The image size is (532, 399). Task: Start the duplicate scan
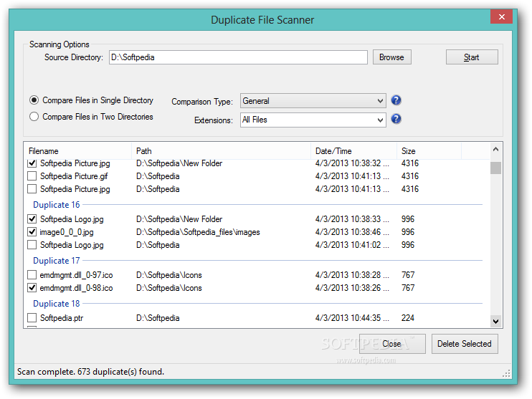[x=472, y=57]
